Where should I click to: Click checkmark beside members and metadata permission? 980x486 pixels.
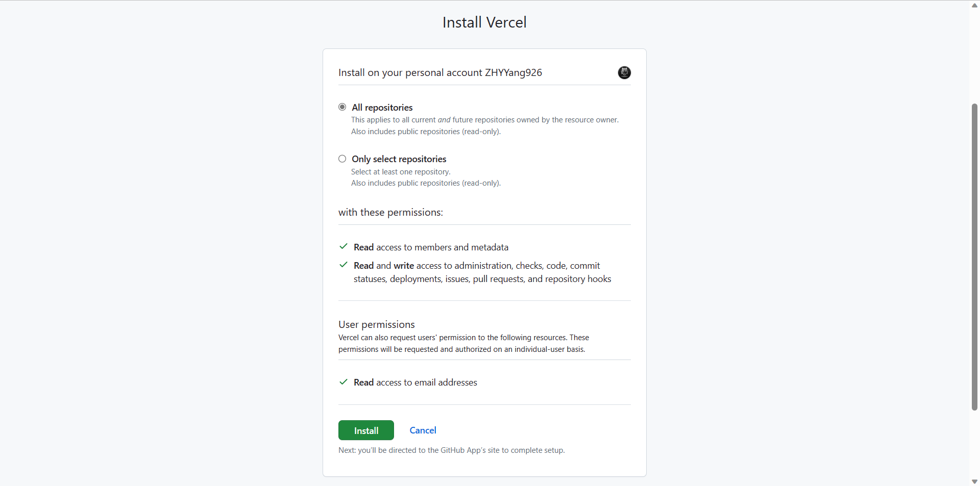click(344, 247)
